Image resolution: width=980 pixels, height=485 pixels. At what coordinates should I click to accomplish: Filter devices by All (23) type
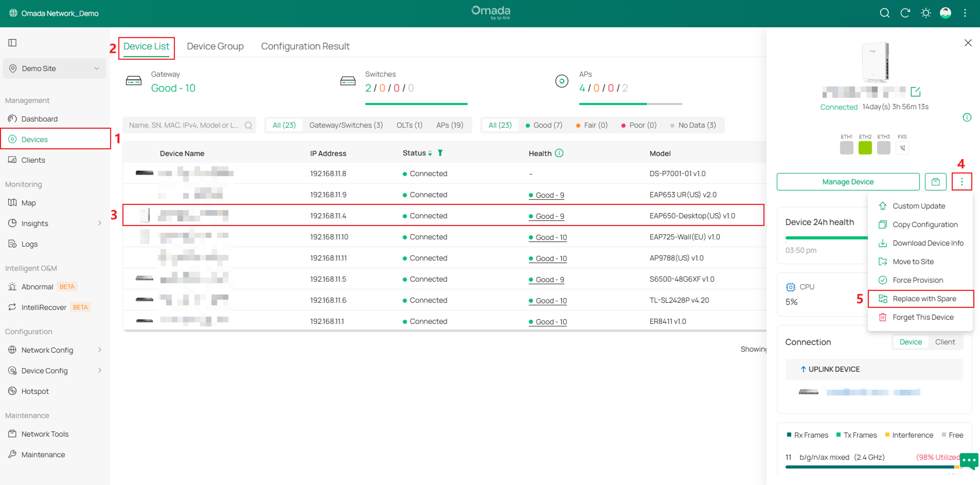(284, 125)
